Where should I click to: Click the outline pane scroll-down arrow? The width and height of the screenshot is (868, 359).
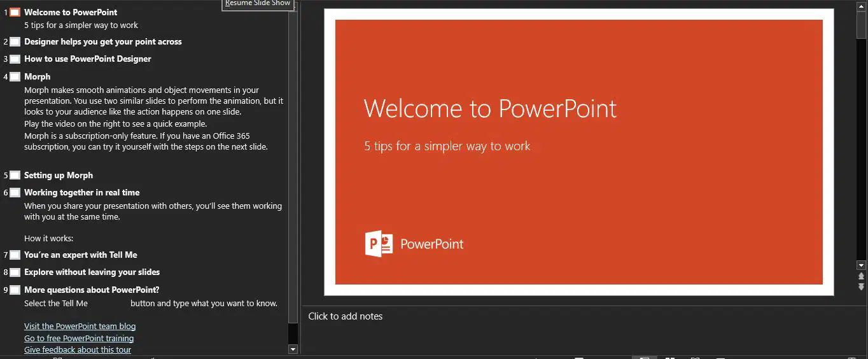293,349
